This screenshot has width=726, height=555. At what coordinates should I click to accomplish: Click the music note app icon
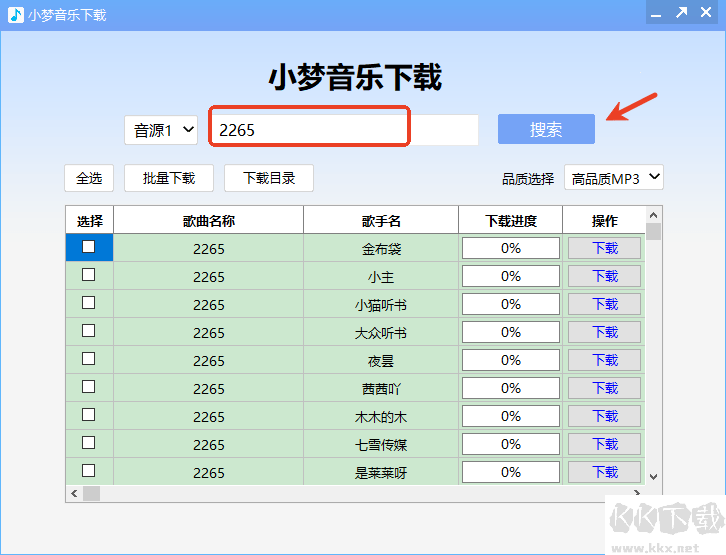point(16,15)
